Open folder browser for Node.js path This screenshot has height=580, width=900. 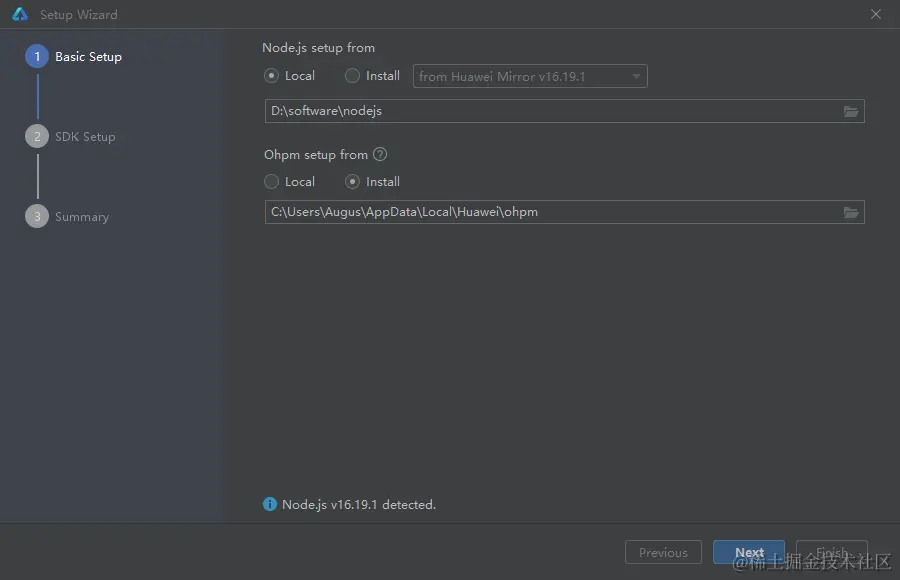(x=851, y=111)
